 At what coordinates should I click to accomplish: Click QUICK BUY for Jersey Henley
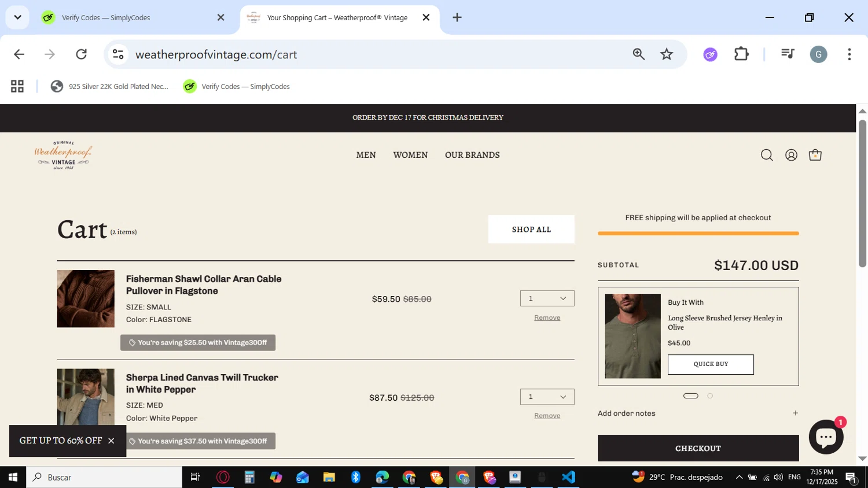(711, 364)
